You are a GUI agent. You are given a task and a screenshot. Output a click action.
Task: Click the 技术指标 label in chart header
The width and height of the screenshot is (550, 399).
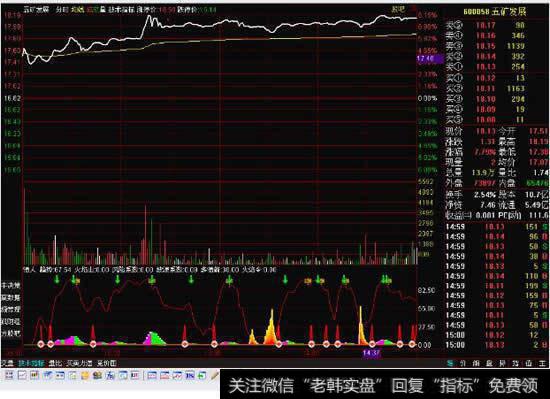(121, 9)
